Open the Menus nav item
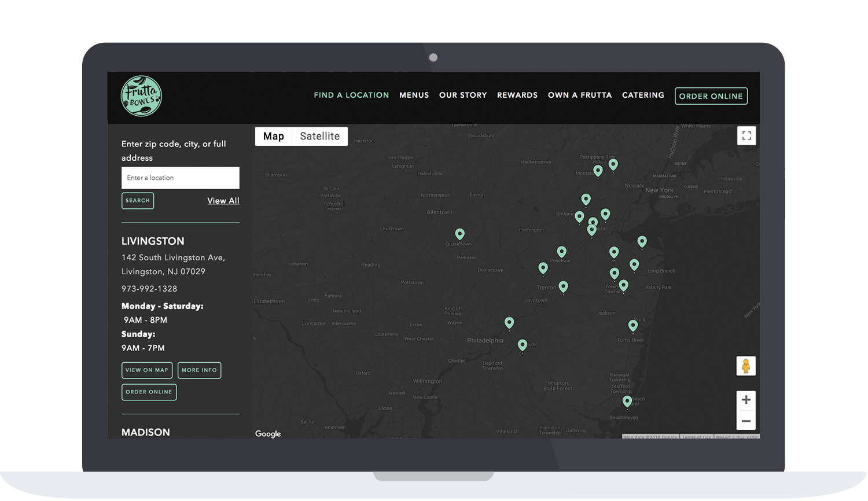This screenshot has height=501, width=868. coord(414,95)
